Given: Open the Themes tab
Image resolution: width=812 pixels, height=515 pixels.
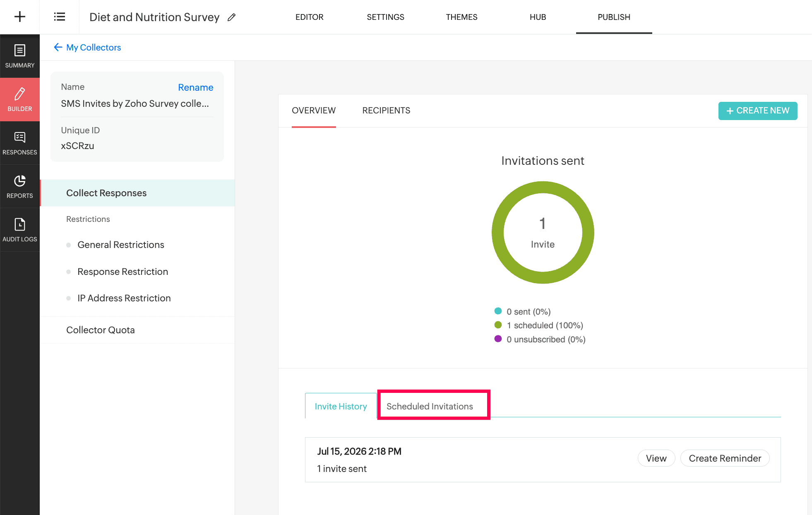Looking at the screenshot, I should 461,17.
